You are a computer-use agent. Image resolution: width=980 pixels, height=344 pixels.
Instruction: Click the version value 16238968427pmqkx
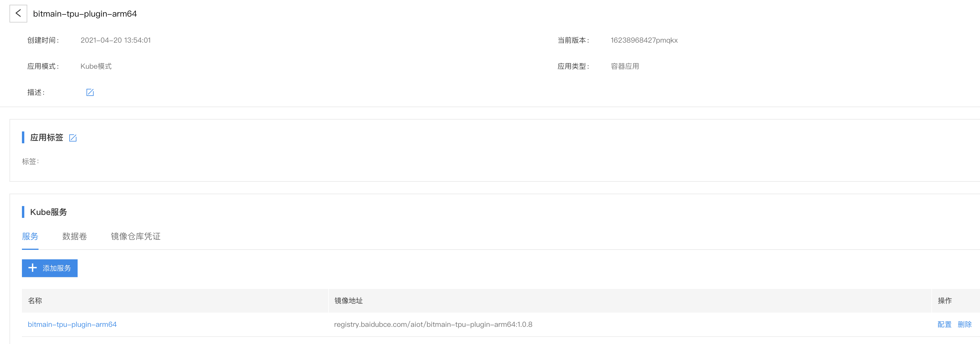coord(644,40)
